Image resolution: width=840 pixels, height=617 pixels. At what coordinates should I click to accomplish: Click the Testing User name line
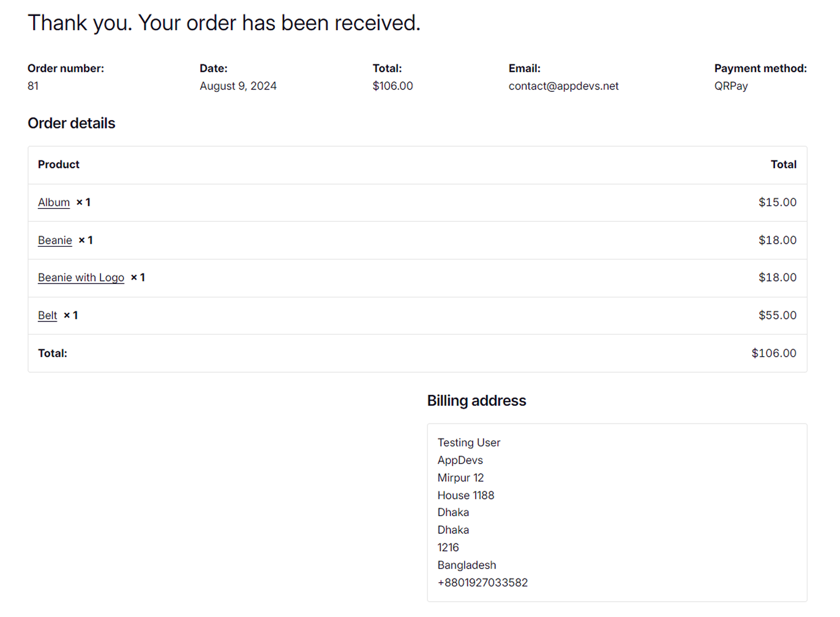point(469,443)
